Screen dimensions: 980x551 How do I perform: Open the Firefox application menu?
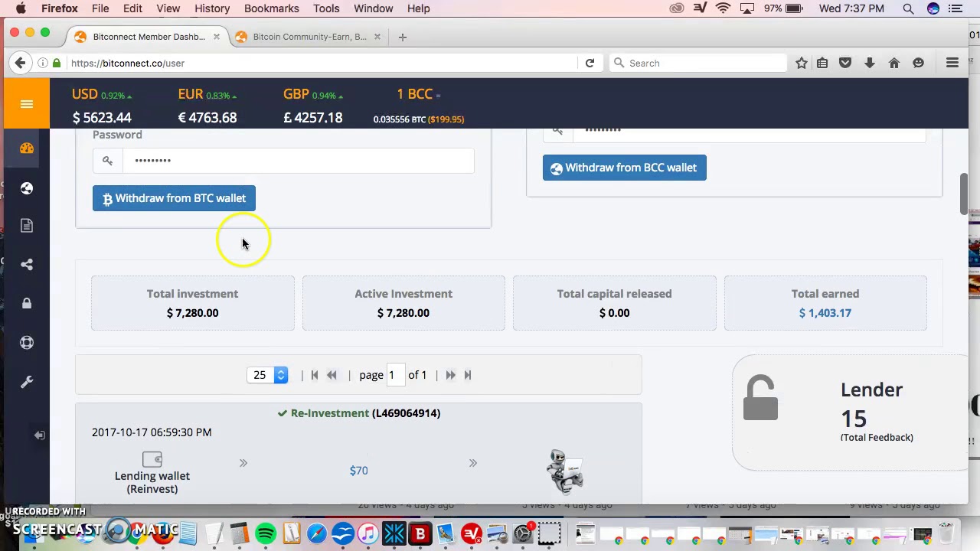tap(59, 8)
